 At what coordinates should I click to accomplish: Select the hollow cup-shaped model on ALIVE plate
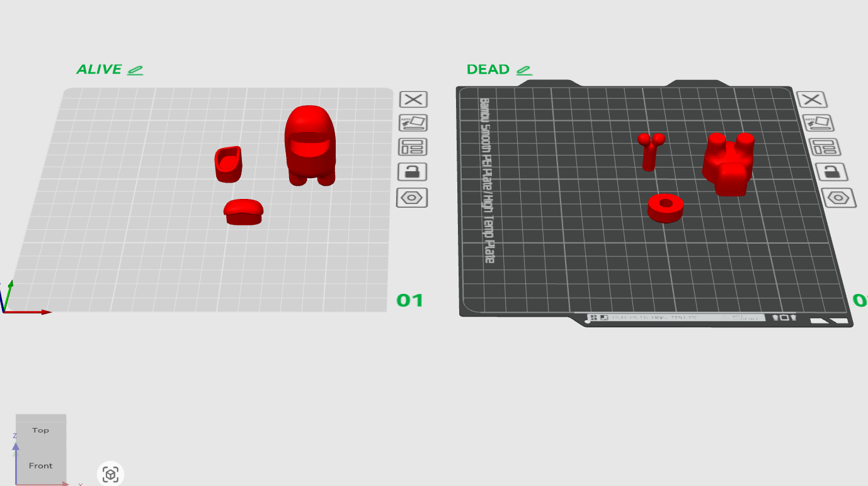coord(228,164)
